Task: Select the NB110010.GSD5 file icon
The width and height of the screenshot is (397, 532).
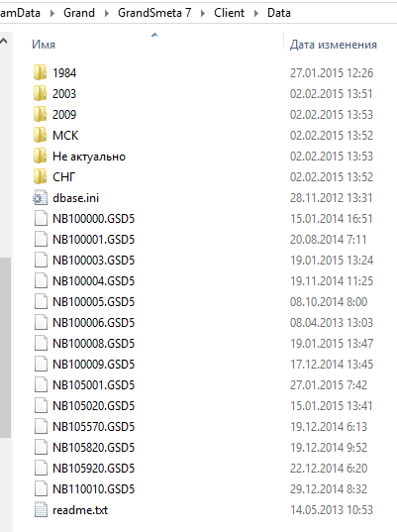Action: coord(41,488)
